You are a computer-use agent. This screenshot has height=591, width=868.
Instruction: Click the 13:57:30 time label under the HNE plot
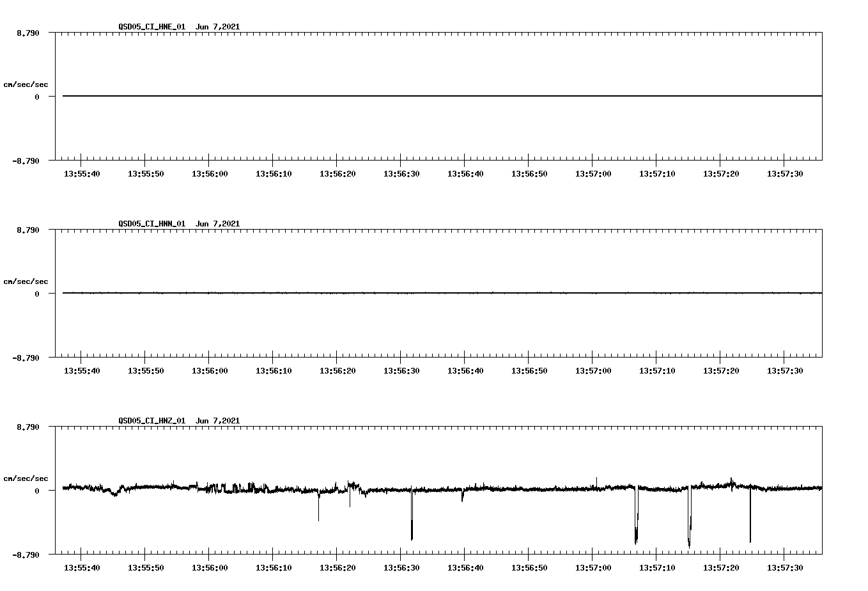785,174
